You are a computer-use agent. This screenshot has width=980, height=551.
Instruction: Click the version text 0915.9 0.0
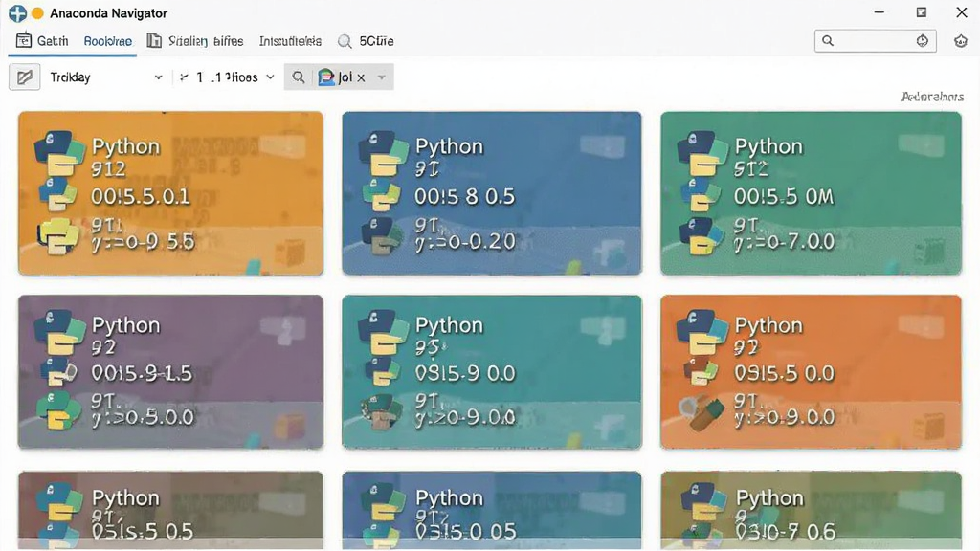pos(466,374)
